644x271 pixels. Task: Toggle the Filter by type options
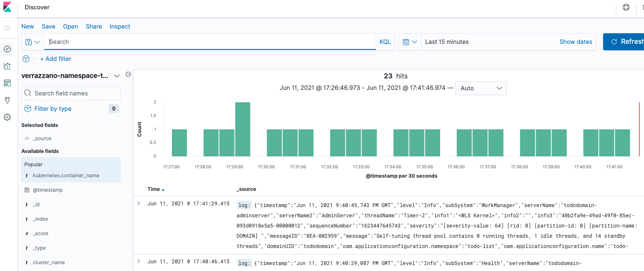click(53, 109)
